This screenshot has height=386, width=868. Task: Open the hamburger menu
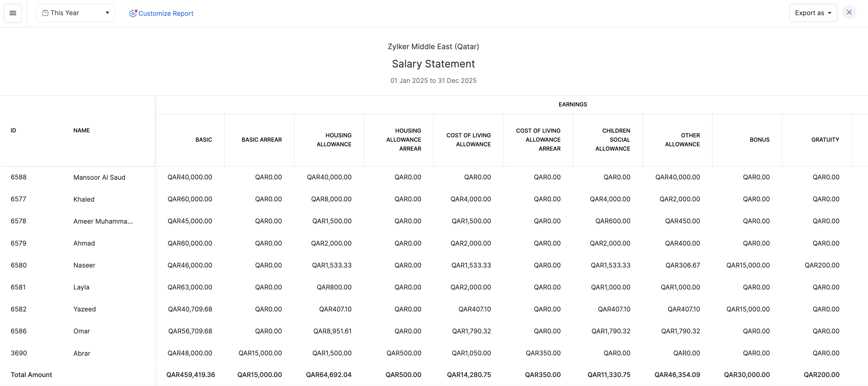[x=13, y=13]
